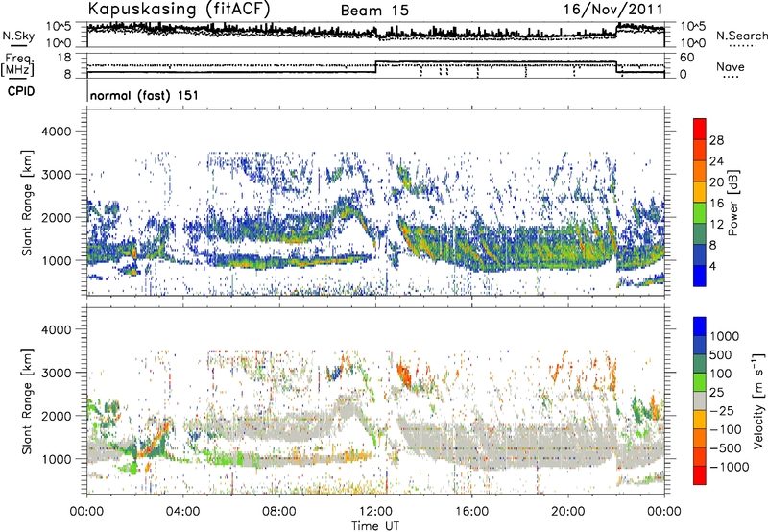Click the "28" Power colorbar tick label

pos(716,140)
